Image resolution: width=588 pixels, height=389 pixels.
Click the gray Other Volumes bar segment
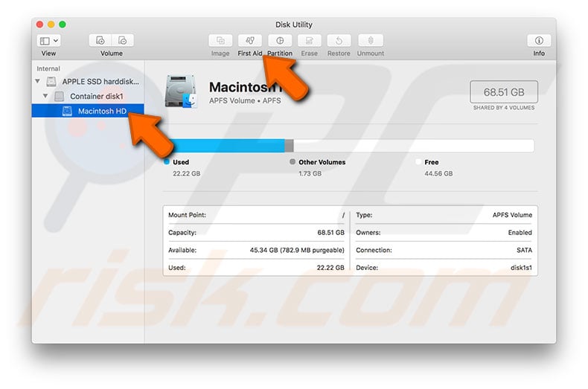(289, 146)
